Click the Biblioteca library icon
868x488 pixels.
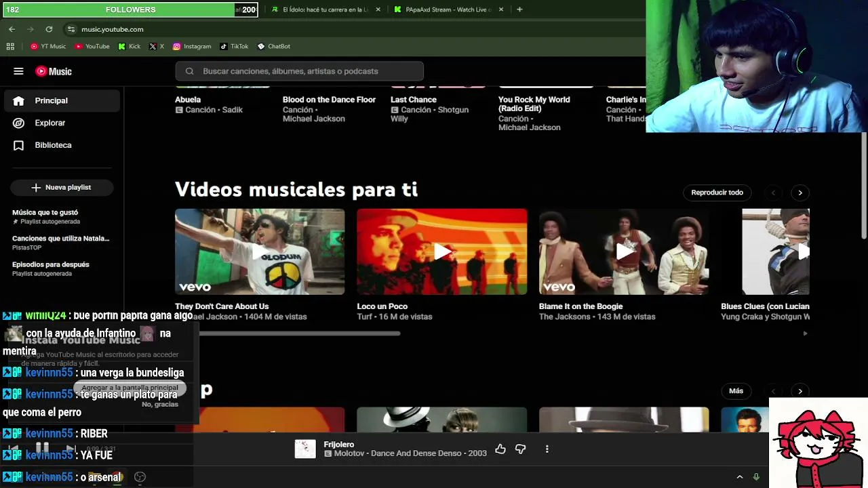[18, 145]
